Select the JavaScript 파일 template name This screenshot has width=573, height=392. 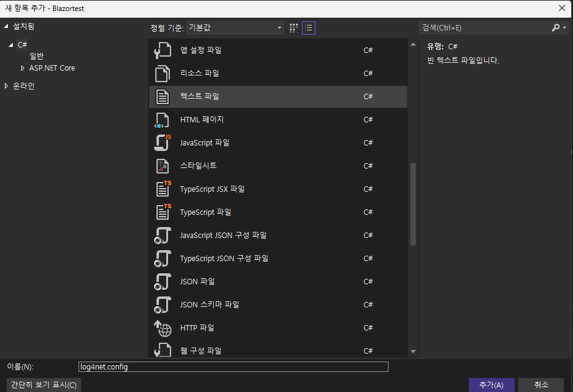[205, 142]
